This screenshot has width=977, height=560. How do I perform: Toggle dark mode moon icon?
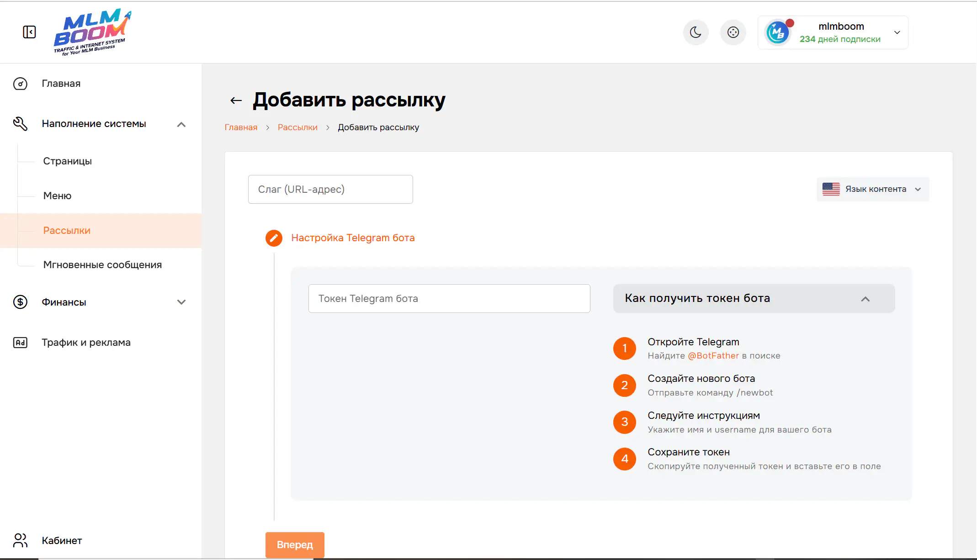696,32
